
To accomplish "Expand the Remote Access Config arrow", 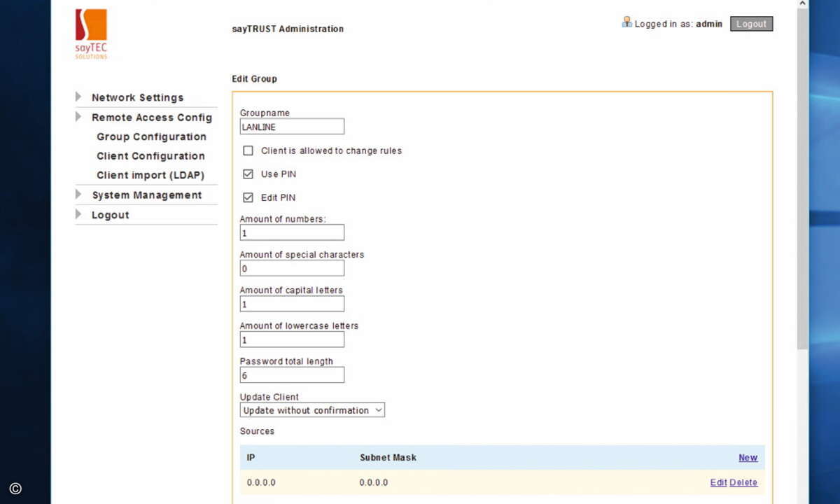I will point(78,116).
